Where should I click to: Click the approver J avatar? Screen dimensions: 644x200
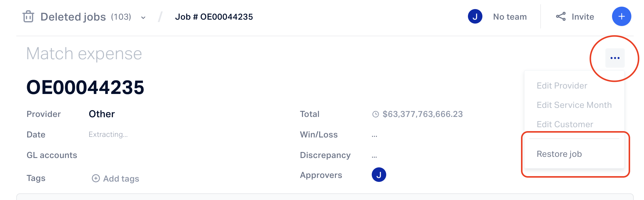[x=379, y=175]
